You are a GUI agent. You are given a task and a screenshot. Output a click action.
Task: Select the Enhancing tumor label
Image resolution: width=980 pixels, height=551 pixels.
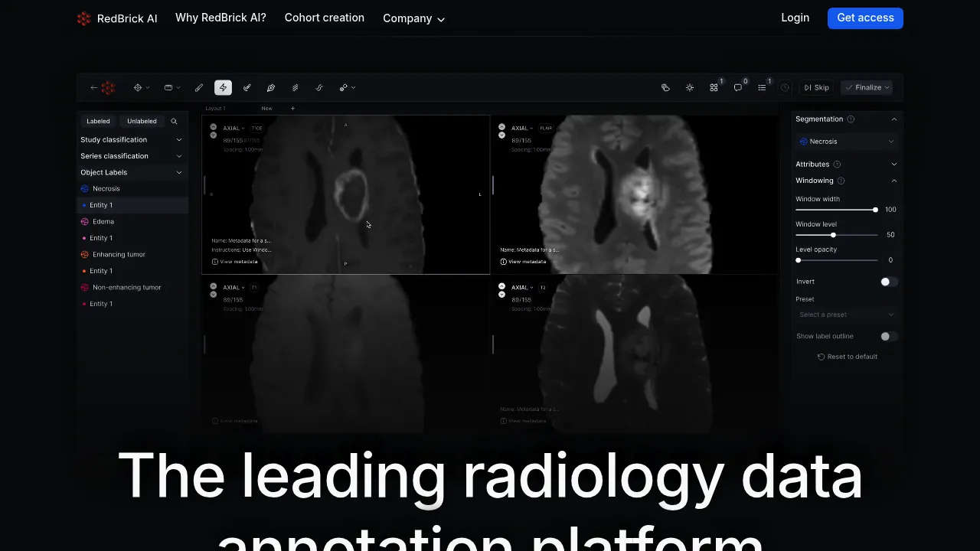pyautogui.click(x=132, y=254)
